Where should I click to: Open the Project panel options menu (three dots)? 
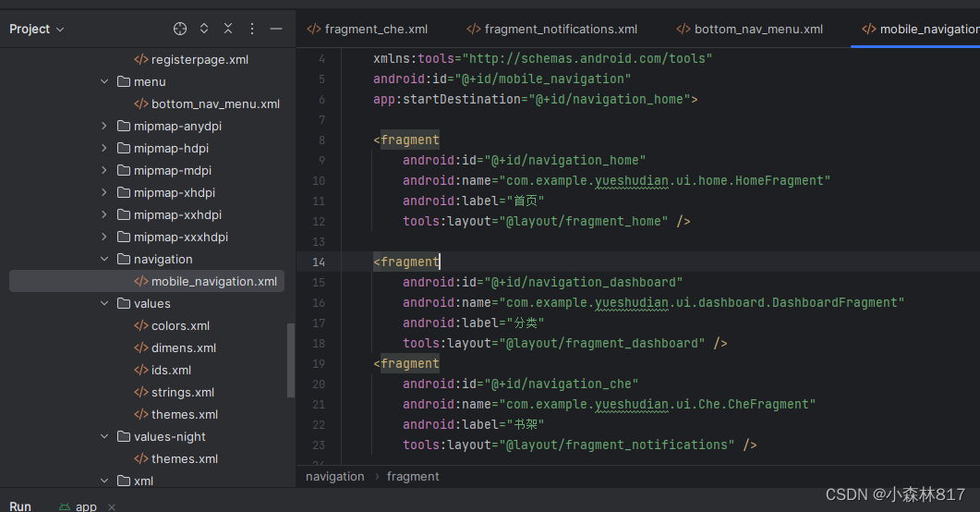tap(252, 29)
